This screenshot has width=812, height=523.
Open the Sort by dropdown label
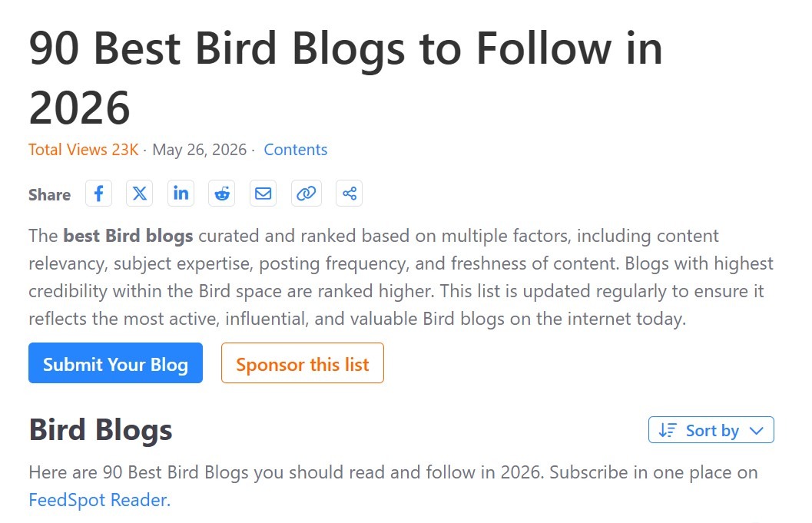pyautogui.click(x=712, y=430)
